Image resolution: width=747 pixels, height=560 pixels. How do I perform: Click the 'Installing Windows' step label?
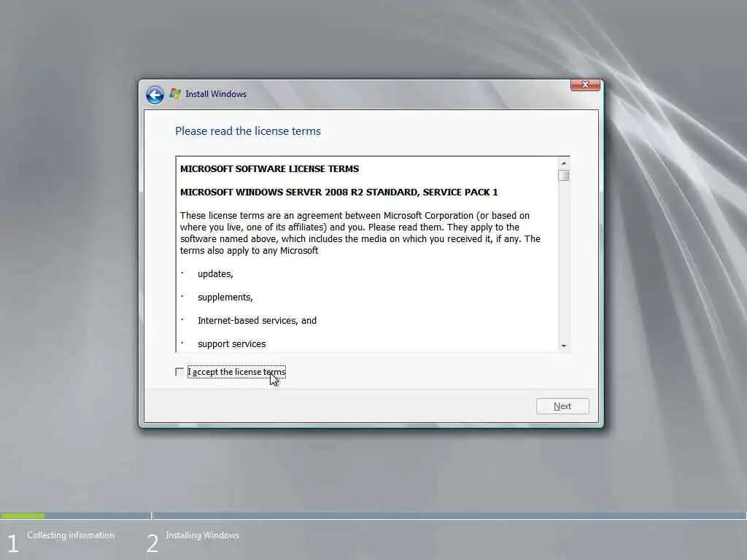[203, 535]
